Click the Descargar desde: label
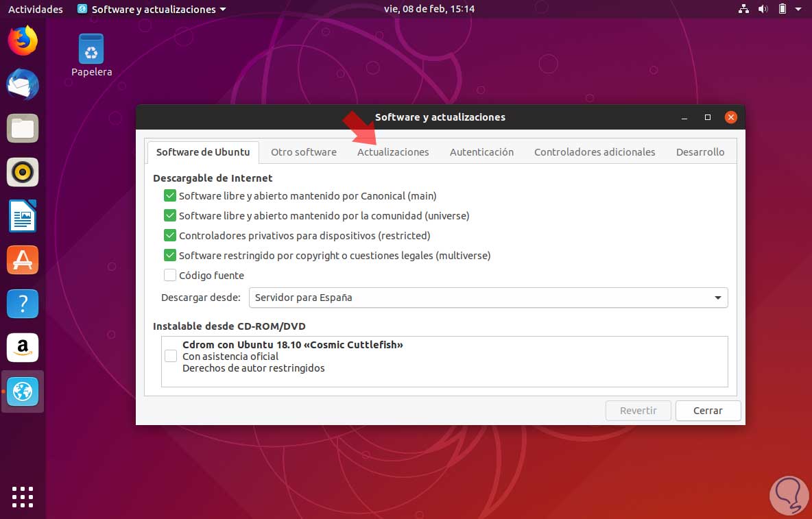Screen dimensions: 812x519 point(201,298)
